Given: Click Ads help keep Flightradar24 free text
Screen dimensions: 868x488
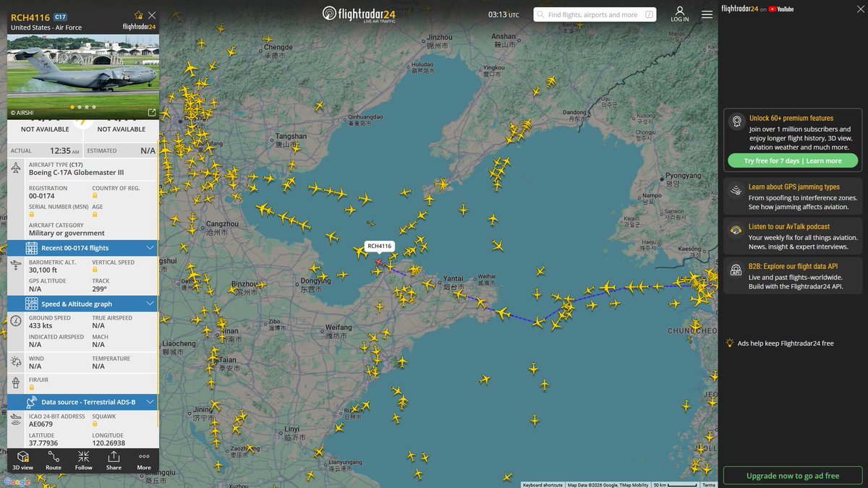Looking at the screenshot, I should pos(786,343).
